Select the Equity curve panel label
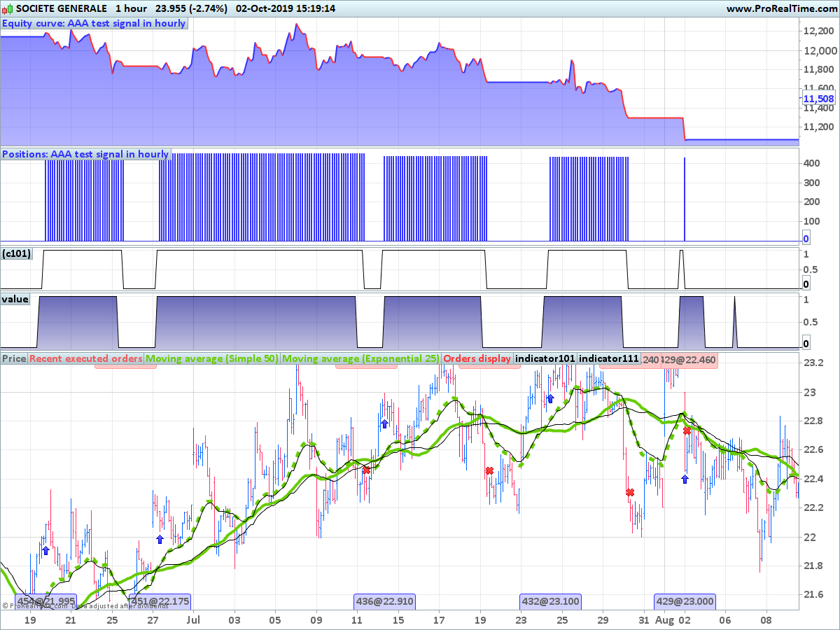Image resolution: width=840 pixels, height=630 pixels. coord(94,23)
